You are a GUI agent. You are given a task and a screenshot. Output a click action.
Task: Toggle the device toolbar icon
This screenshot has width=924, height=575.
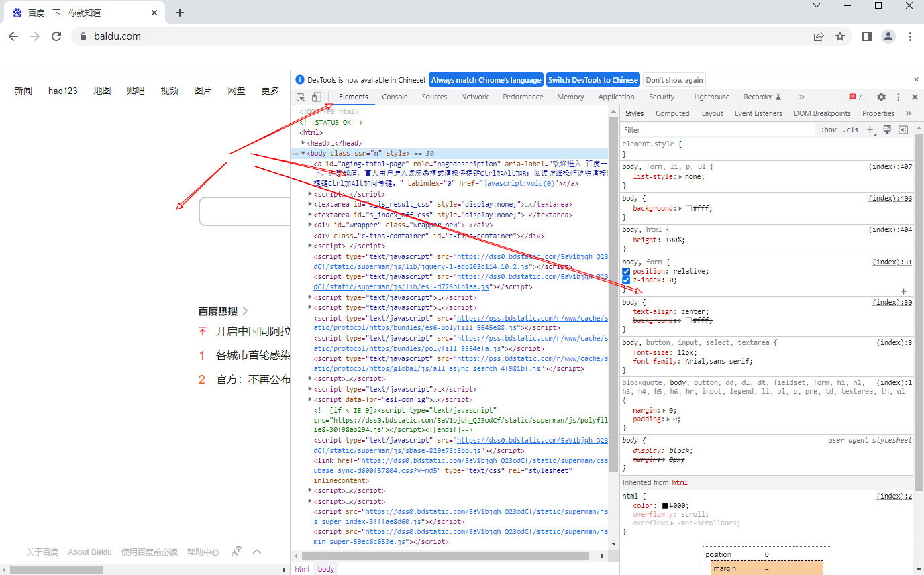(317, 97)
